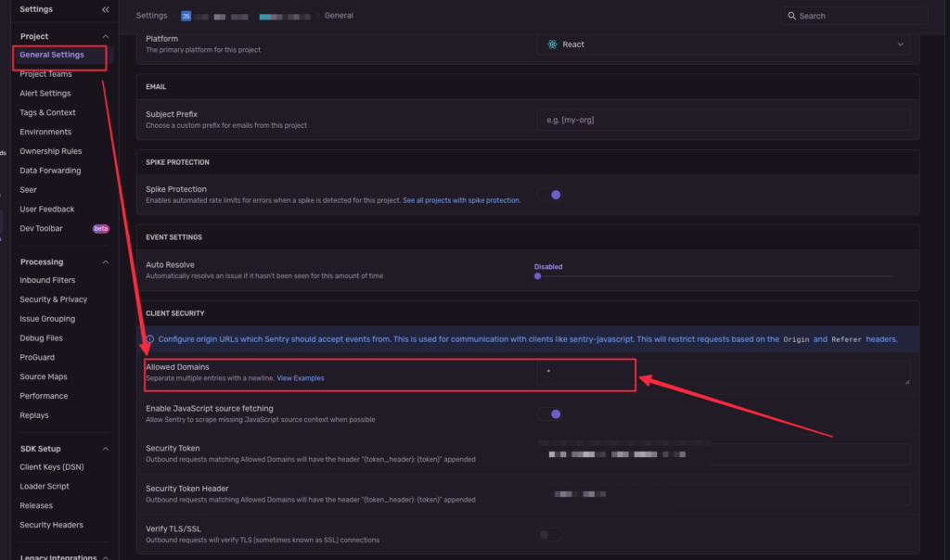Open Ownership Rules page

51,151
